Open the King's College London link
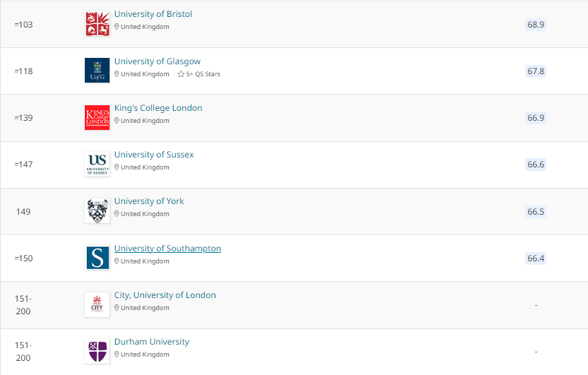This screenshot has width=588, height=375. tap(158, 108)
